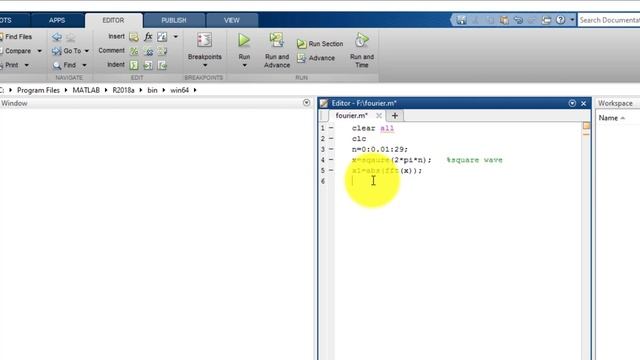Screen dimensions: 640x360
Task: Open the Insert row dropdown arrow
Action: (x=176, y=37)
